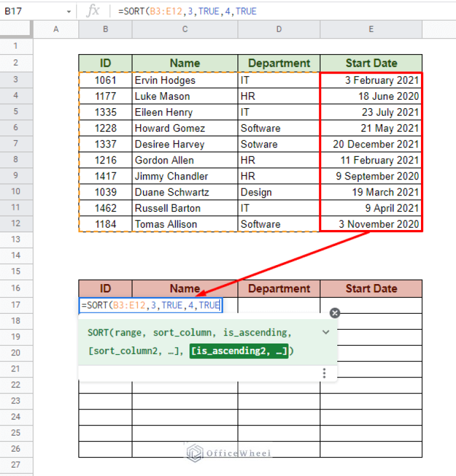Select column D header
This screenshot has width=456, height=476.
click(279, 29)
